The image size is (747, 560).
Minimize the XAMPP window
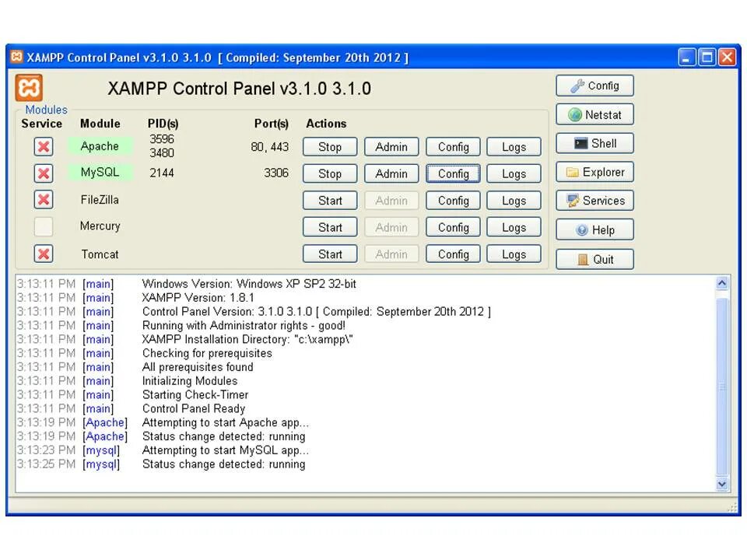click(x=686, y=57)
